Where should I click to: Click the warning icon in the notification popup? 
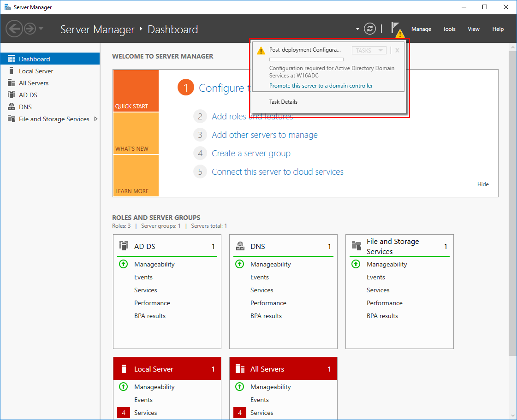261,51
